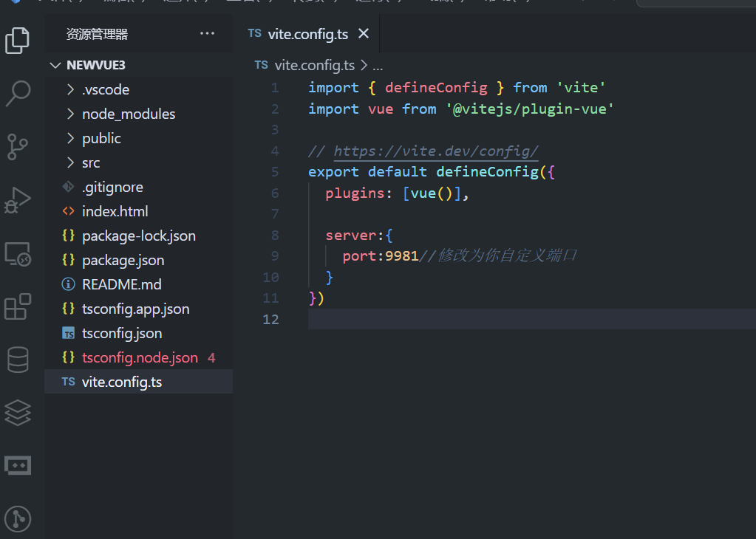The width and height of the screenshot is (756, 539).
Task: Open Explorer's more actions ellipsis menu
Action: [x=207, y=34]
